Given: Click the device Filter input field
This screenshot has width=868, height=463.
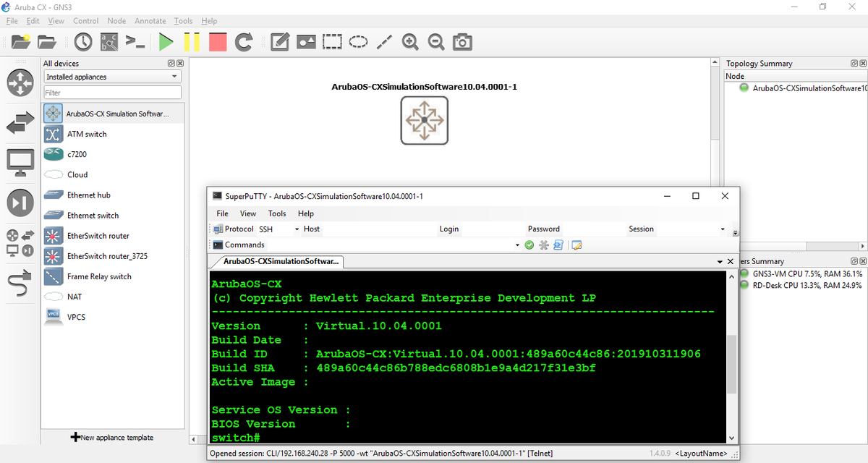Looking at the screenshot, I should click(x=112, y=93).
